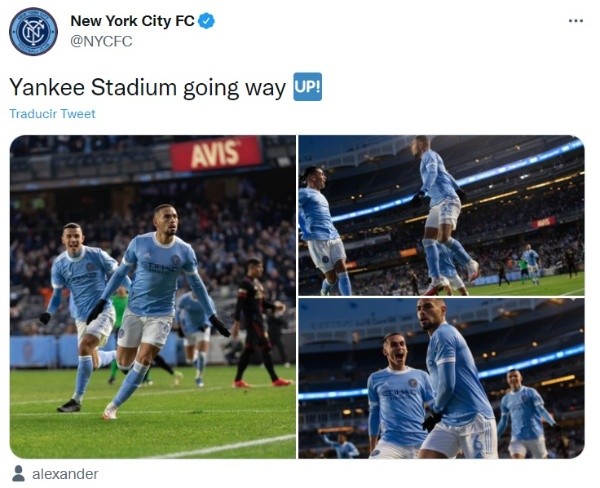The height and width of the screenshot is (488, 600).
Task: Click the front running player in left photo
Action: coord(155,310)
